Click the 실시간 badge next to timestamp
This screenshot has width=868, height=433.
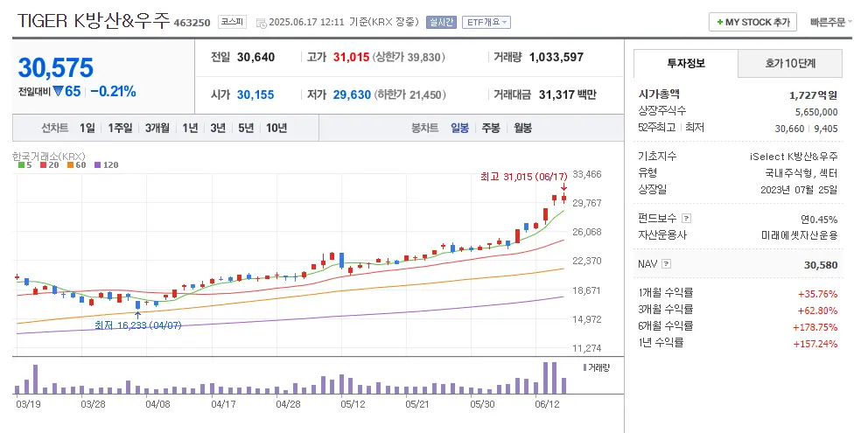[x=441, y=22]
